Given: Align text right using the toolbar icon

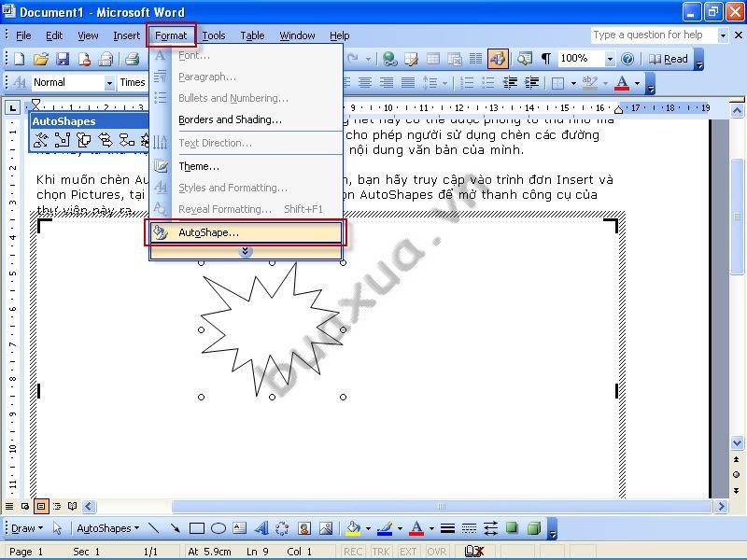Looking at the screenshot, I should pyautogui.click(x=387, y=83).
